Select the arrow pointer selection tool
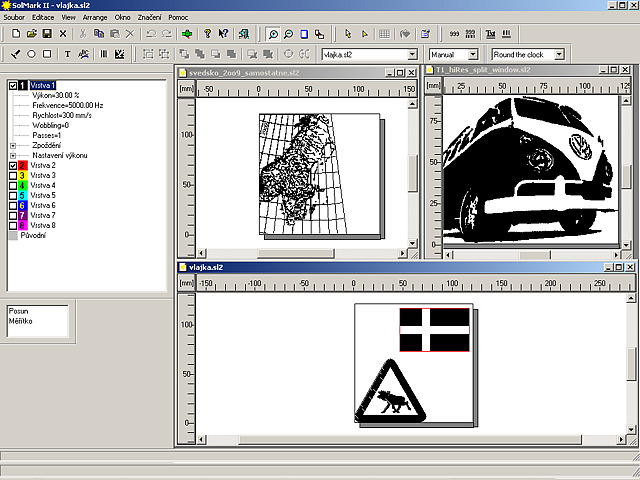 click(348, 34)
